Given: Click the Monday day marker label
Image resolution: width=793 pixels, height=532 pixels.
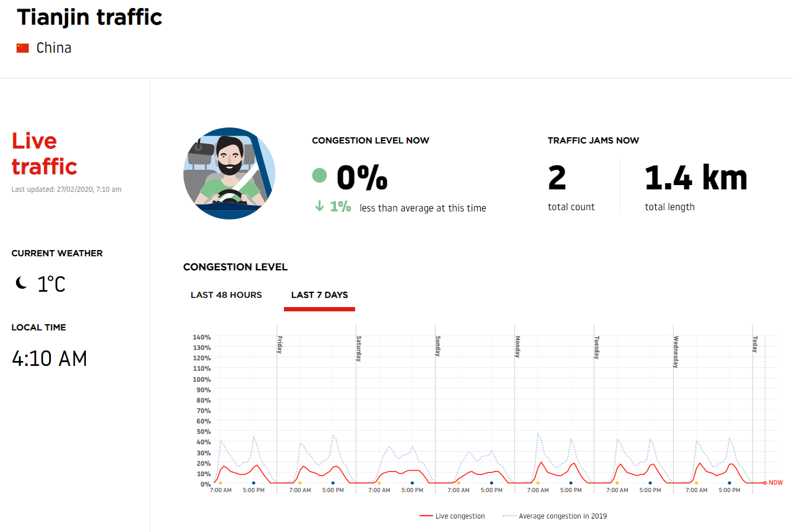Looking at the screenshot, I should 518,346.
